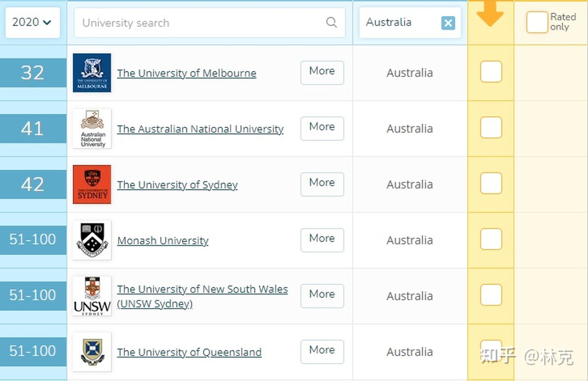
Task: Toggle the Rated only checkbox
Action: [x=537, y=22]
